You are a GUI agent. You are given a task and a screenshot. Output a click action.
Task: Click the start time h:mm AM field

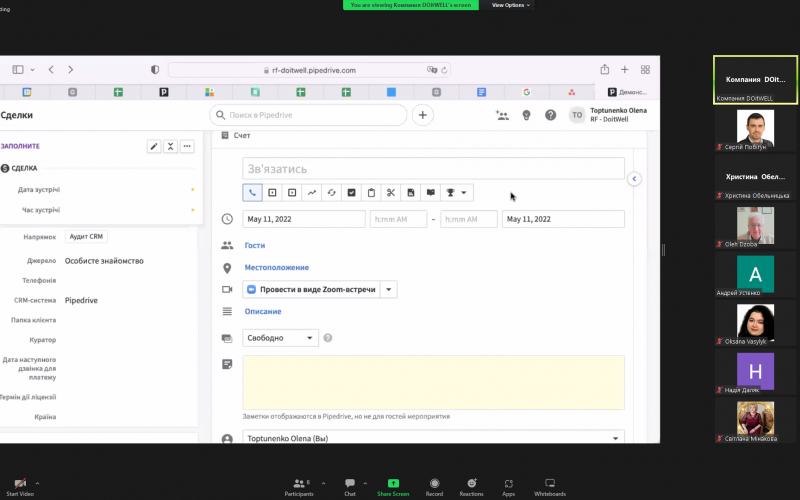[398, 219]
